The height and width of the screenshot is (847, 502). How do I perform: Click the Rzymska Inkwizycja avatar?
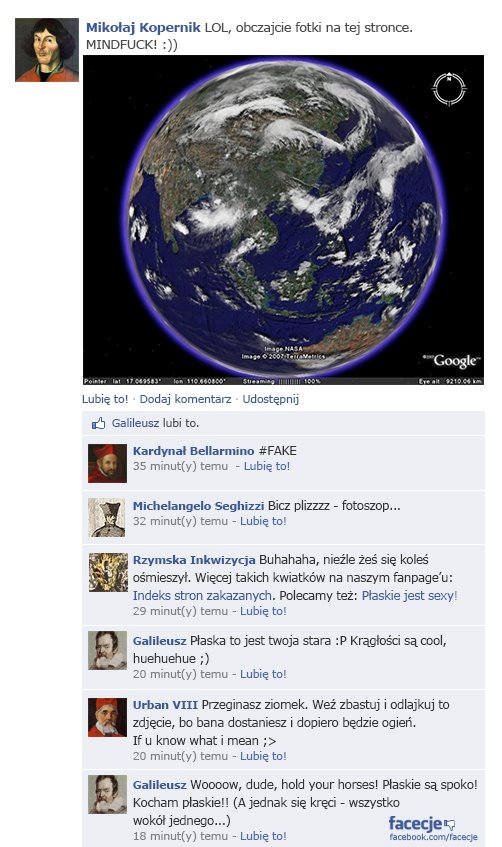pos(108,572)
